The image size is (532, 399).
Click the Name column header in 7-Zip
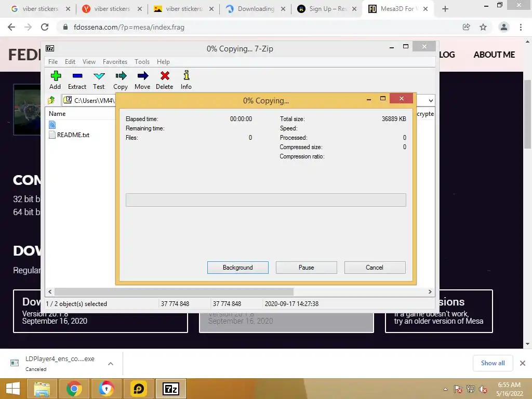coord(57,114)
